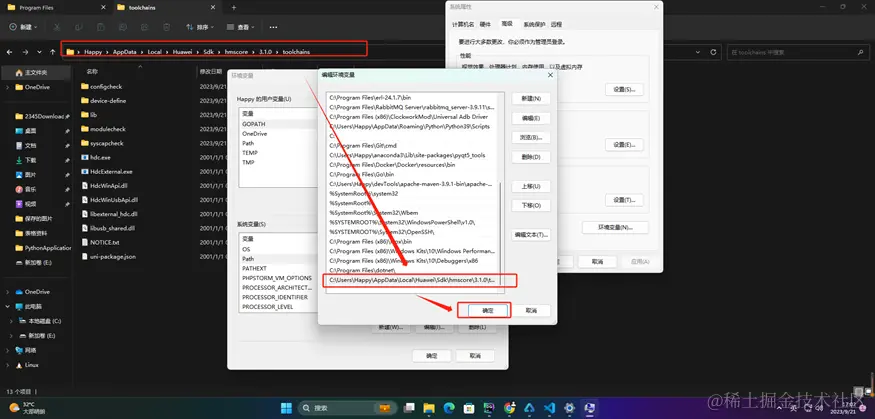Open PythonApplication folder in sidebar
This screenshot has width=875, height=419.
pos(43,248)
